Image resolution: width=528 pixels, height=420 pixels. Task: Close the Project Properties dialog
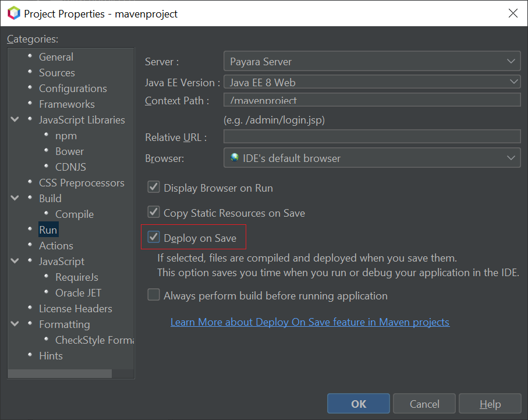pyautogui.click(x=512, y=13)
